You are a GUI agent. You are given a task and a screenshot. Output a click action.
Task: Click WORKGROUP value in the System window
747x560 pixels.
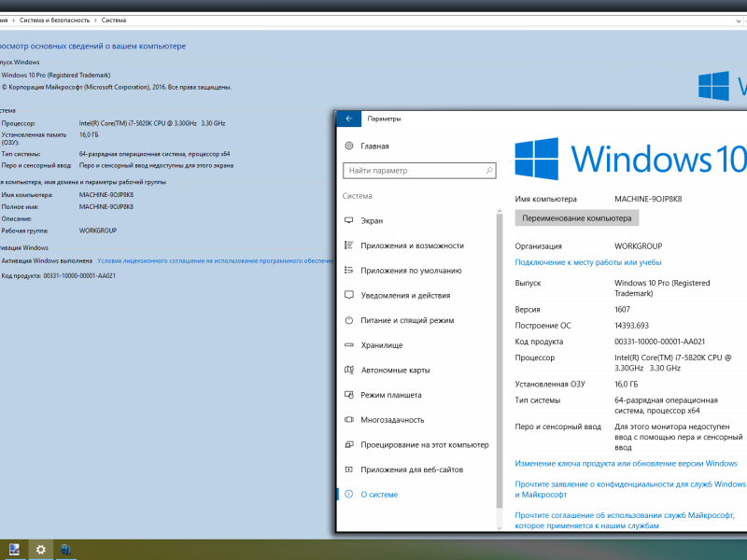pyautogui.click(x=98, y=231)
